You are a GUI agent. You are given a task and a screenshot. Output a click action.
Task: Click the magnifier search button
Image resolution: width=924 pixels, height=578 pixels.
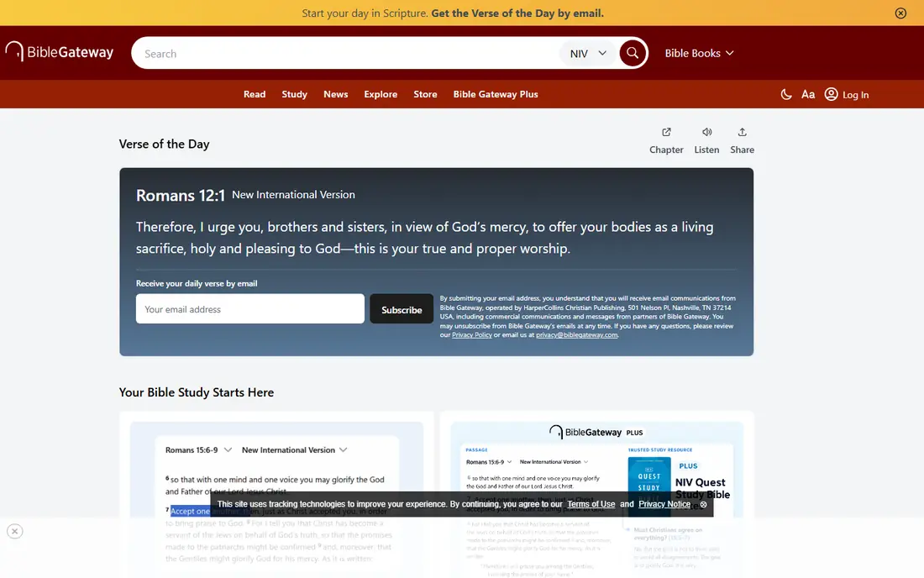[633, 53]
